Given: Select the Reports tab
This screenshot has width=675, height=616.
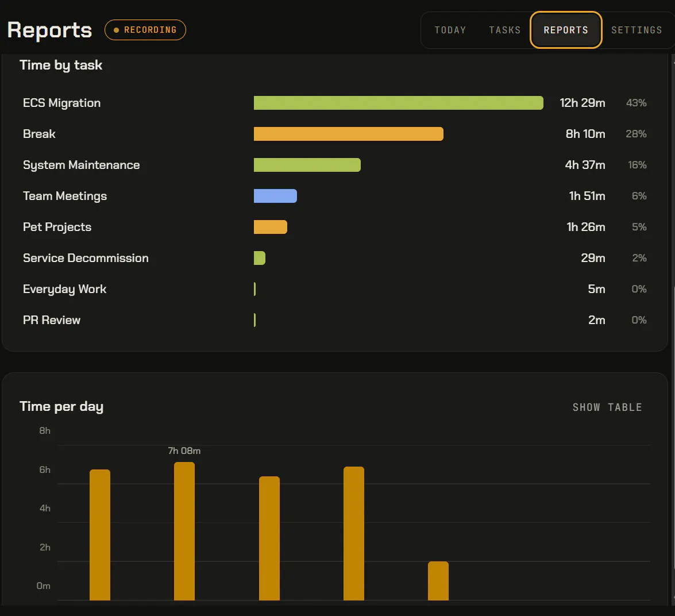Looking at the screenshot, I should (x=566, y=30).
